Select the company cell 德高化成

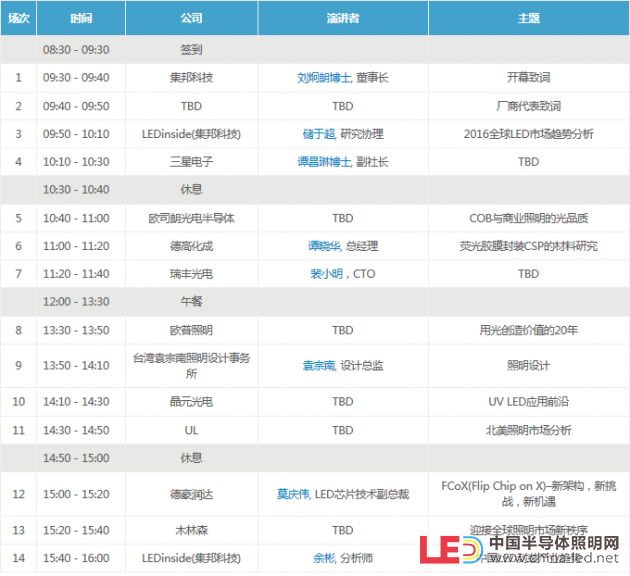click(x=191, y=246)
